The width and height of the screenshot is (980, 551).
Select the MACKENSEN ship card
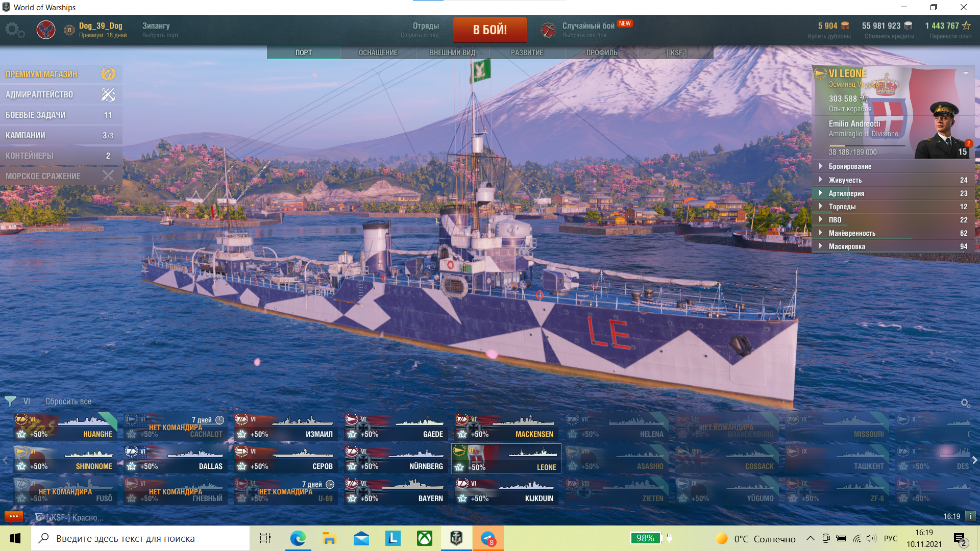click(506, 427)
